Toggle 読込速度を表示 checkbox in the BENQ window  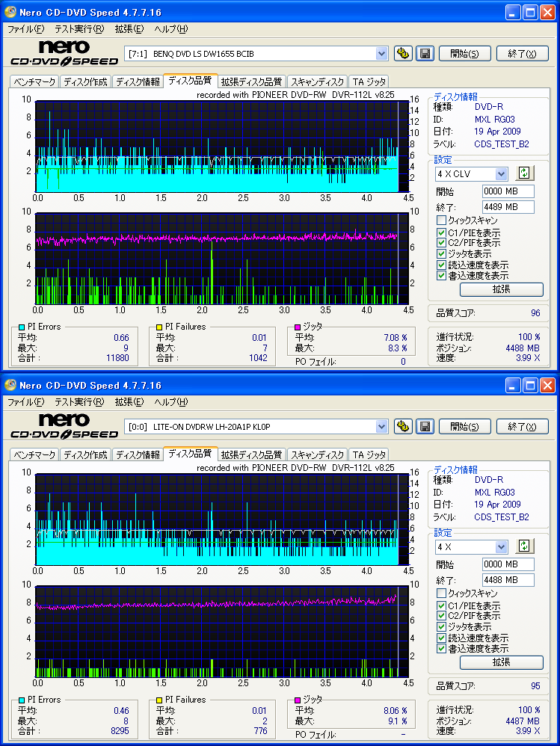coord(441,265)
